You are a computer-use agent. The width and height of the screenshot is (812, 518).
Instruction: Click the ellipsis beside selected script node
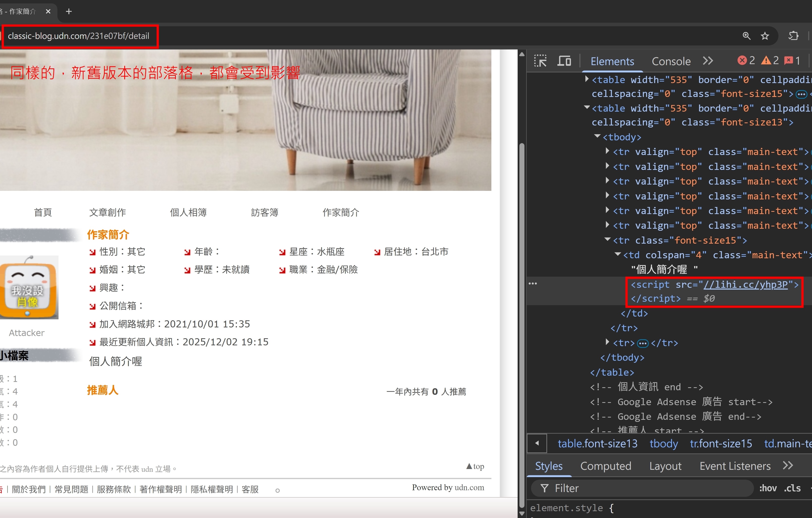533,283
